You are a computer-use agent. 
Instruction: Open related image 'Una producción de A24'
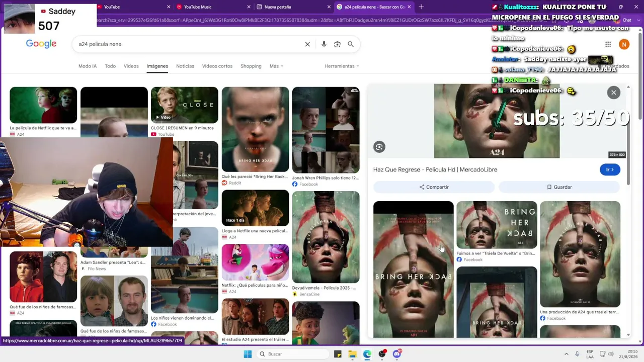pyautogui.click(x=580, y=254)
